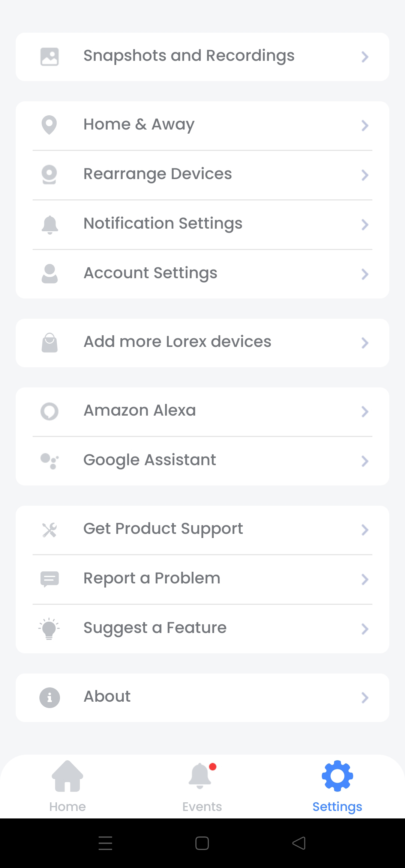Tap the Rearrange Devices camera icon
Viewport: 405px width, 868px height.
click(x=49, y=175)
